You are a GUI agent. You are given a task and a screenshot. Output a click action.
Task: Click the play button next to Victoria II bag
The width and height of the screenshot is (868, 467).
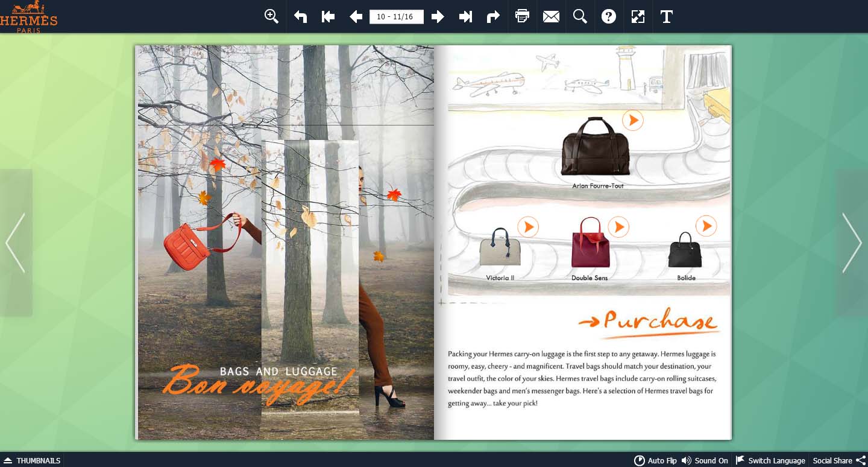[528, 227]
